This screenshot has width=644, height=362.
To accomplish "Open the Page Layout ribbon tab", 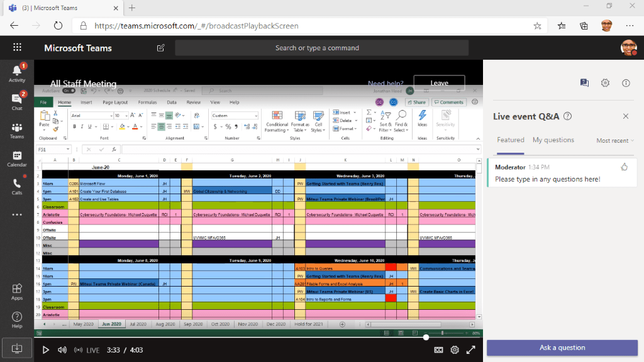I will point(115,102).
